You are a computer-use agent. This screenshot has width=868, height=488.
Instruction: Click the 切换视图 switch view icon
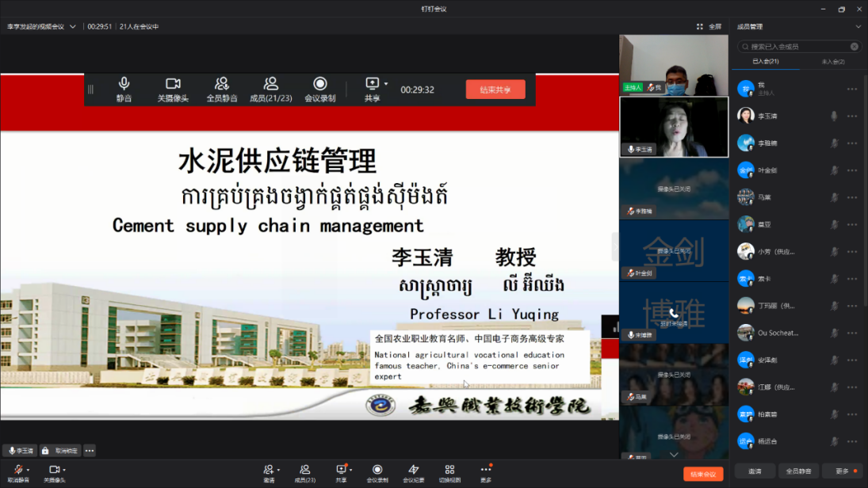[449, 471]
